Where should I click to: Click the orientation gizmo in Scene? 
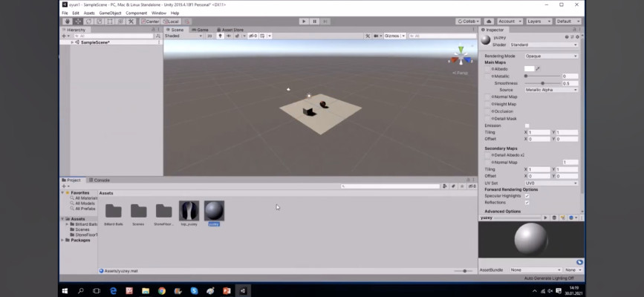click(461, 56)
